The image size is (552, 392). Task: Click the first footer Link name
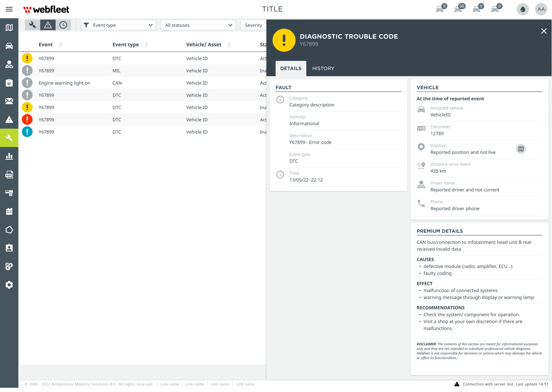169,384
